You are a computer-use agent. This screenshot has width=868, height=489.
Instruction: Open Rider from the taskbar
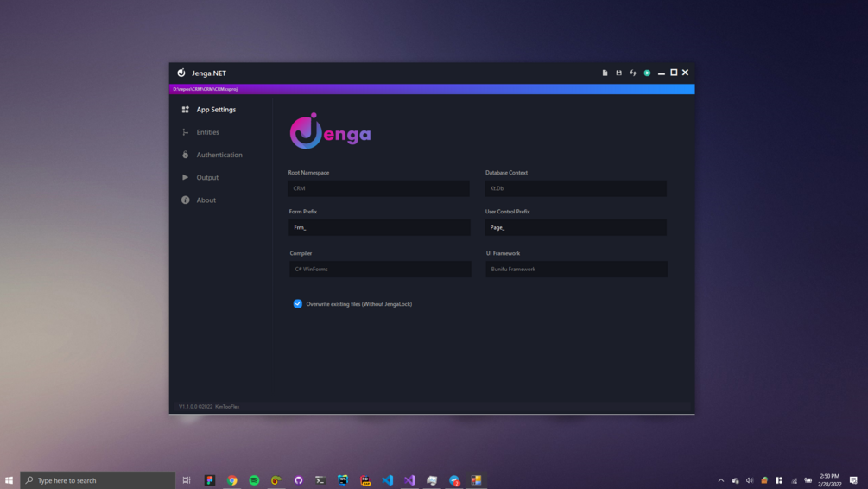tap(365, 480)
